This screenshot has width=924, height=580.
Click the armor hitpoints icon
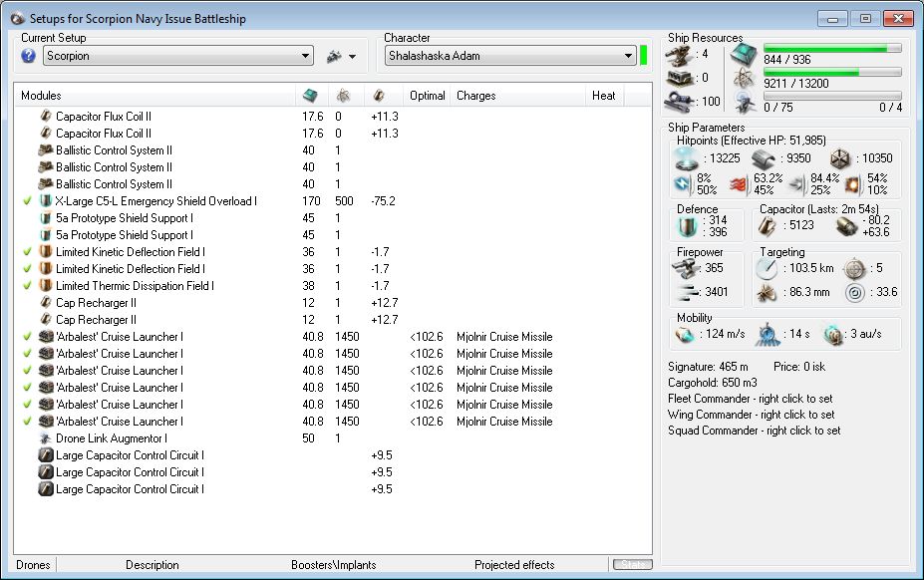click(x=763, y=158)
